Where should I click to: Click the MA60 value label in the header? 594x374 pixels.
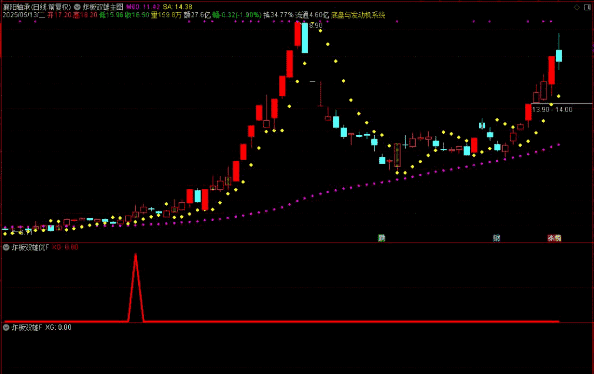coord(143,7)
